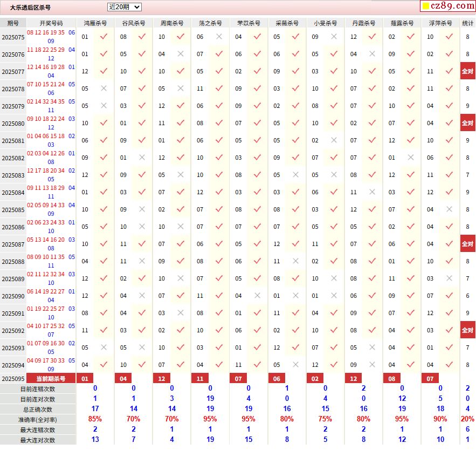Click the period number 2025075
476x450 pixels.
point(13,37)
